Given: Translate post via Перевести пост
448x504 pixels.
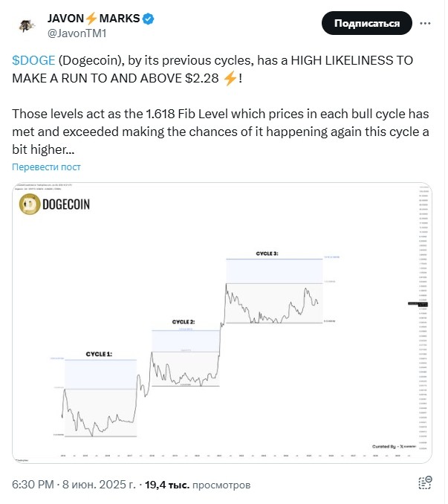Looking at the screenshot, I should pos(47,167).
